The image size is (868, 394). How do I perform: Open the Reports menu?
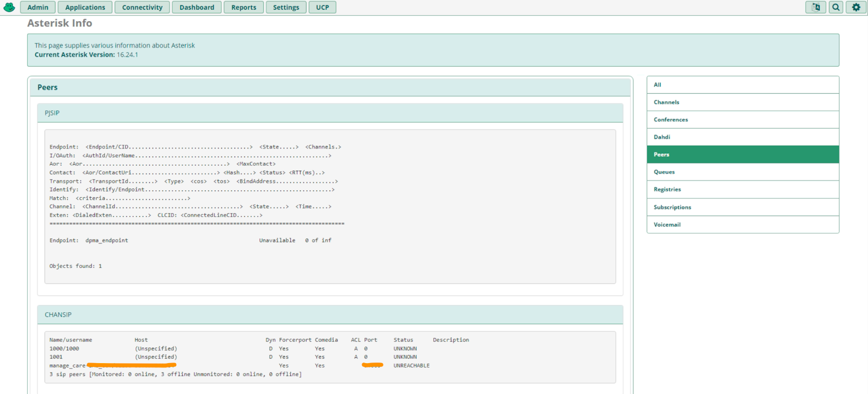(x=244, y=7)
